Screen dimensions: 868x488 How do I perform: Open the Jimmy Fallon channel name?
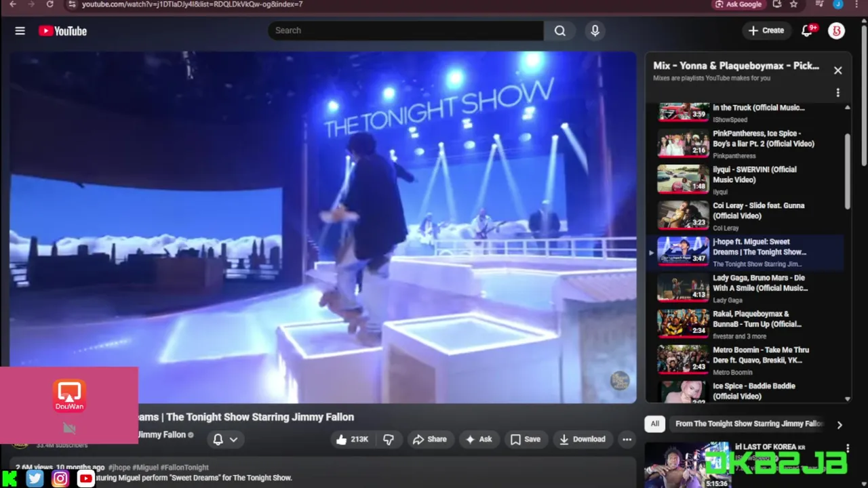[x=161, y=434]
